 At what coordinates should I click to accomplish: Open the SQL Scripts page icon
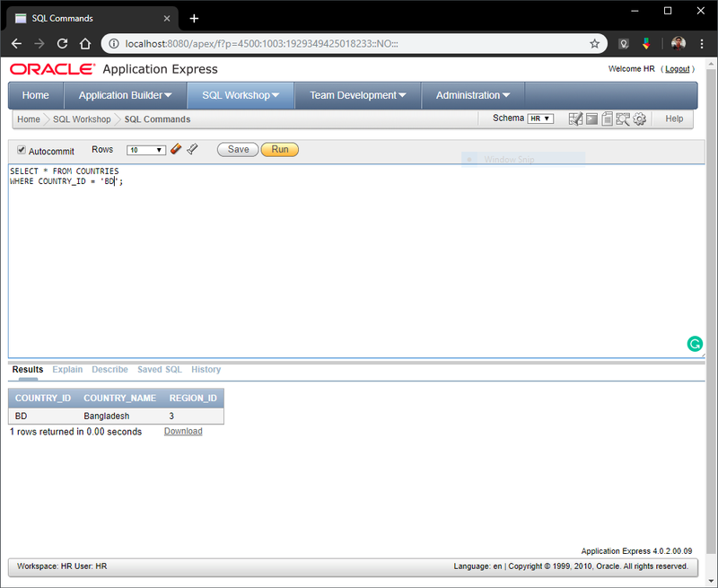click(x=608, y=119)
